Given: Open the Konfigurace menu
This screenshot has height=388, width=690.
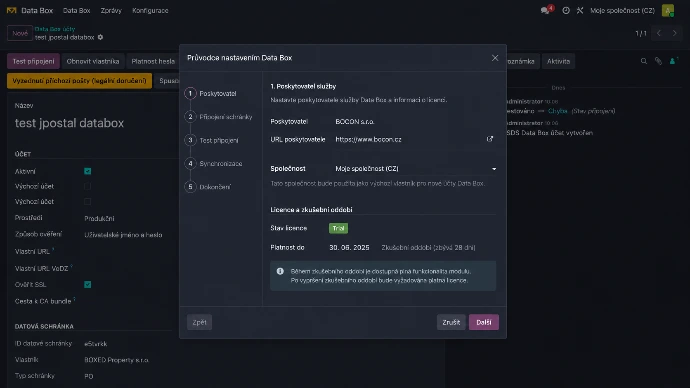Looking at the screenshot, I should (150, 10).
